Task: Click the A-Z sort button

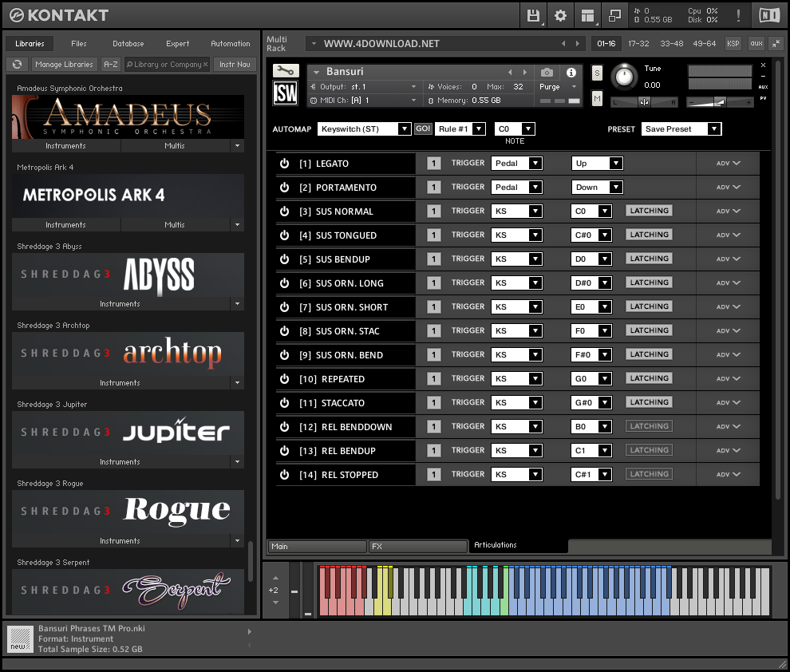Action: click(110, 65)
